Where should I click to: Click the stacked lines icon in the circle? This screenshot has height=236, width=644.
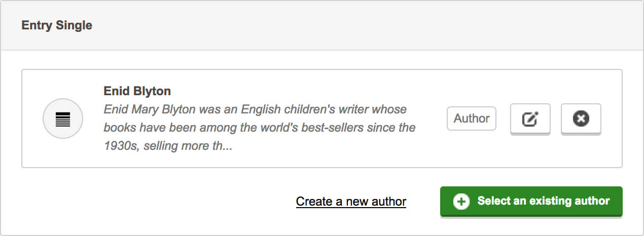(x=63, y=120)
